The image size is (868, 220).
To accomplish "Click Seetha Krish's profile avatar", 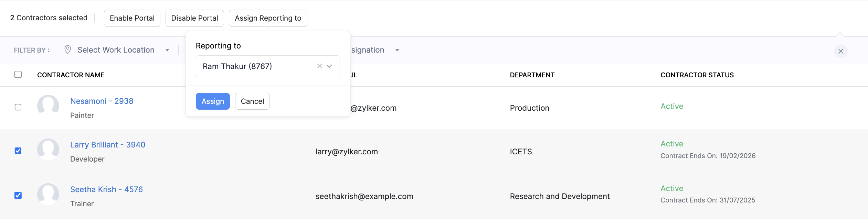I will coord(48,194).
